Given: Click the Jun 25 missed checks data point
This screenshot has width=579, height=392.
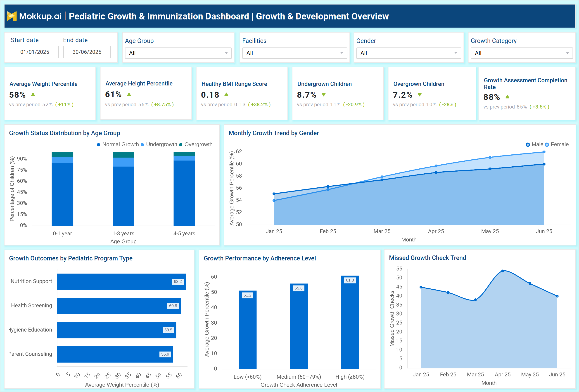Looking at the screenshot, I should click(557, 296).
